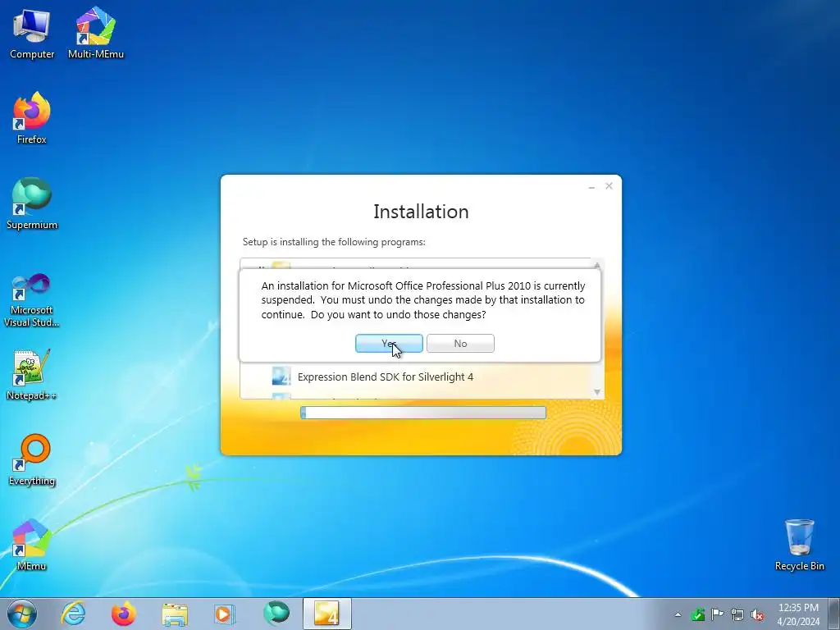This screenshot has width=840, height=630.
Task: Launch Multi-MEmu from the desktop
Action: tap(96, 33)
